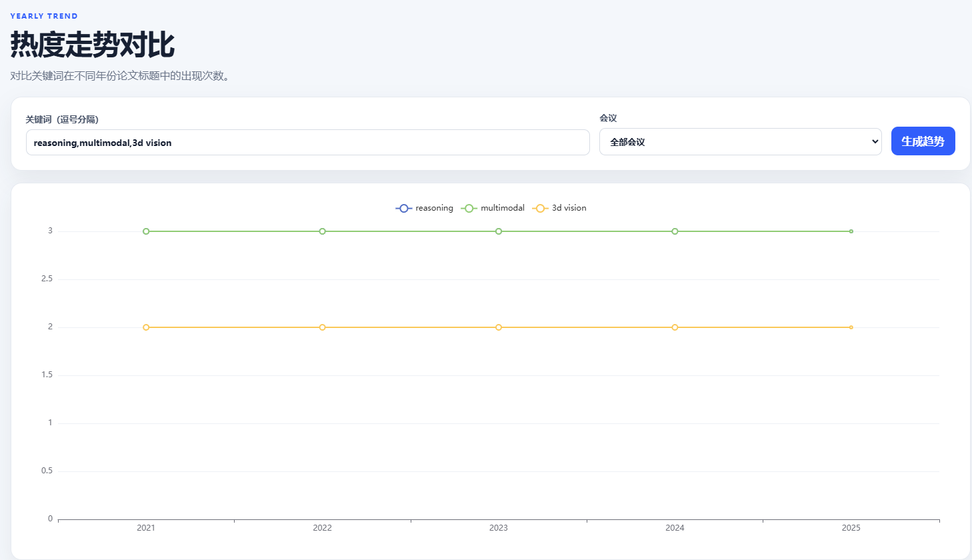Select the 3d vision data point for 2025
The width and height of the screenshot is (972, 560).
(x=851, y=327)
